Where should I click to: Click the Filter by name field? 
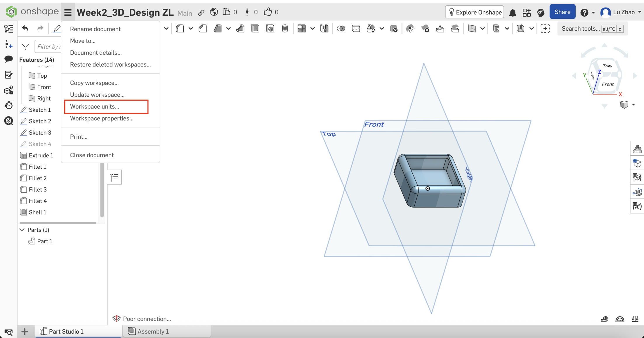pos(50,46)
